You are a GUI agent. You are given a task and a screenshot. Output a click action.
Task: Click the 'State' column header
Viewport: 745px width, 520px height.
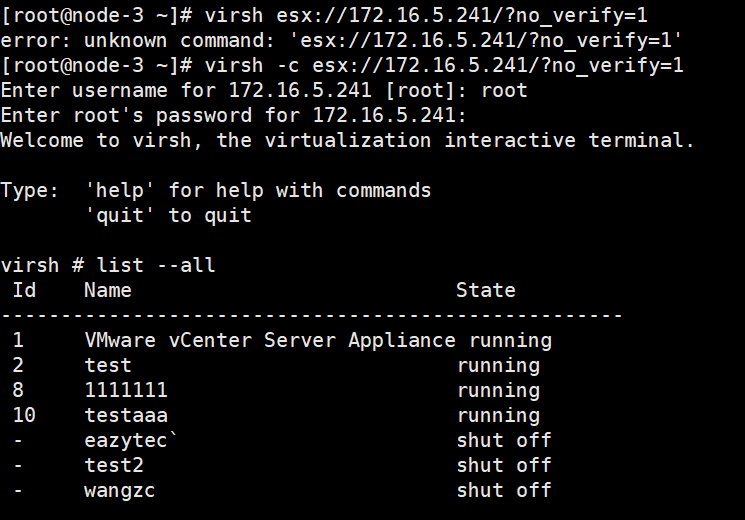coord(486,290)
